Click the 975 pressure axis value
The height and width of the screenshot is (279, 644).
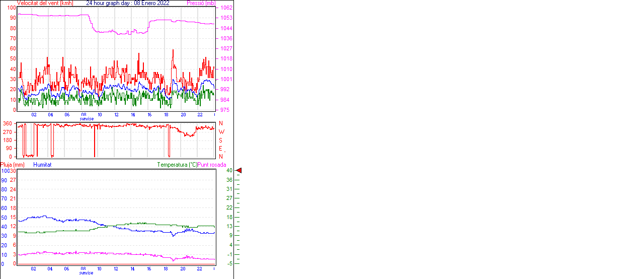point(224,110)
